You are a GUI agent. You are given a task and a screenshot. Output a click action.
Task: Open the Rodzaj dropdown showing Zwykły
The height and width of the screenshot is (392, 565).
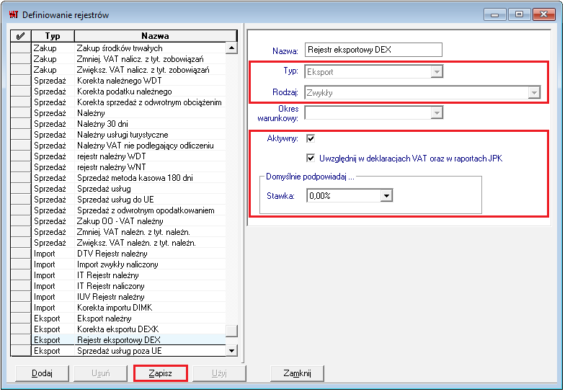pyautogui.click(x=534, y=92)
